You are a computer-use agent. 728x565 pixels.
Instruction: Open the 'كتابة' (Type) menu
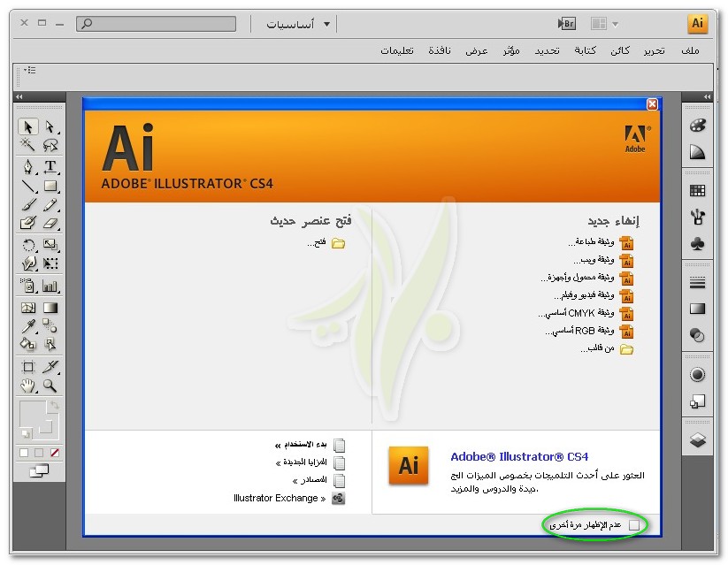click(x=585, y=50)
